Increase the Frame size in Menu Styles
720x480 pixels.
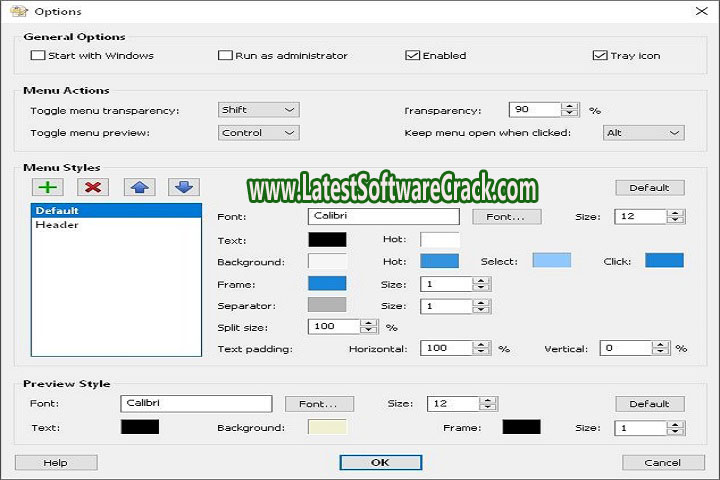(x=481, y=281)
